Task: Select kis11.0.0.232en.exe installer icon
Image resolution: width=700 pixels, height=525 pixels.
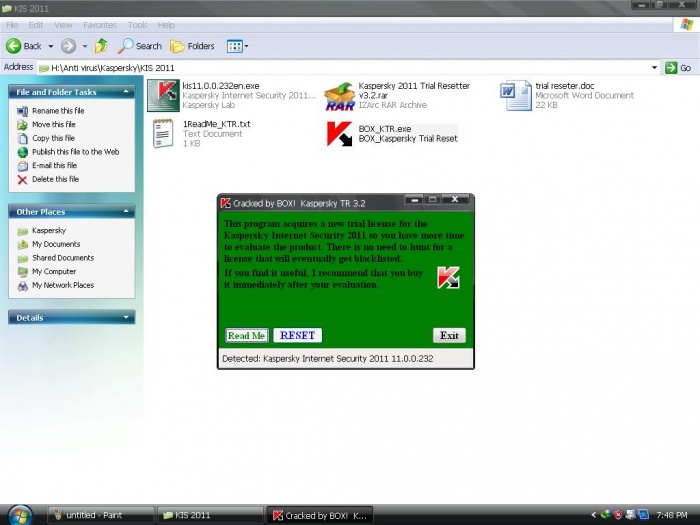Action: (163, 95)
